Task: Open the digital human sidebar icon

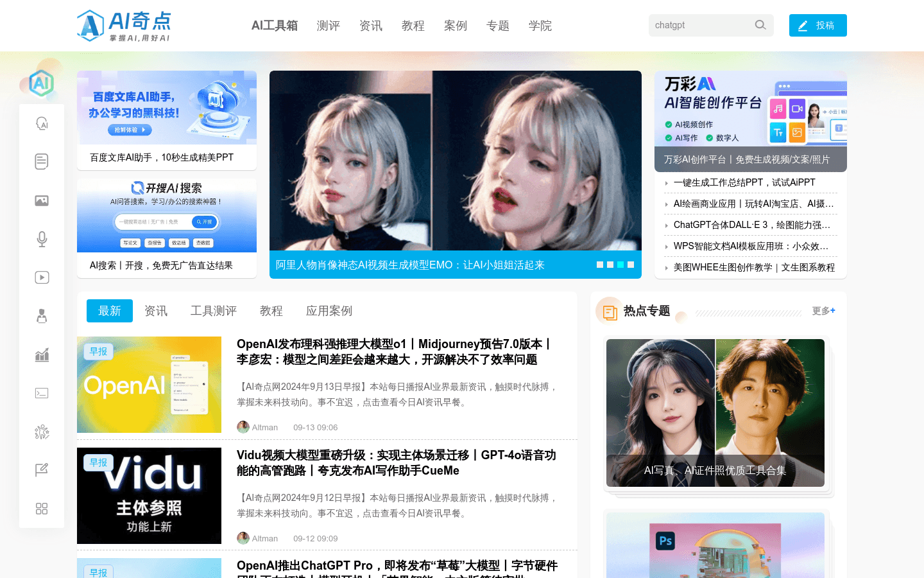Action: pos(42,316)
